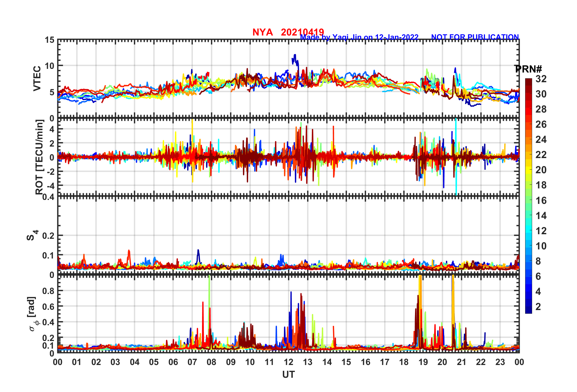Click x-axis tick label 12

pos(288,362)
